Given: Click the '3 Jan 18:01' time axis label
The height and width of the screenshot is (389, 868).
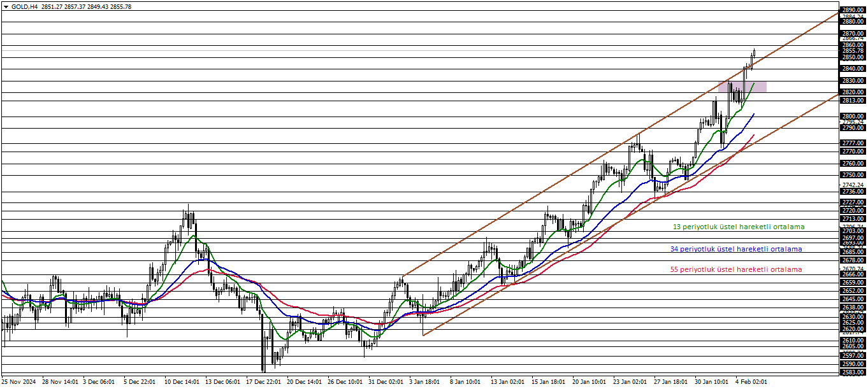Looking at the screenshot, I should [425, 382].
